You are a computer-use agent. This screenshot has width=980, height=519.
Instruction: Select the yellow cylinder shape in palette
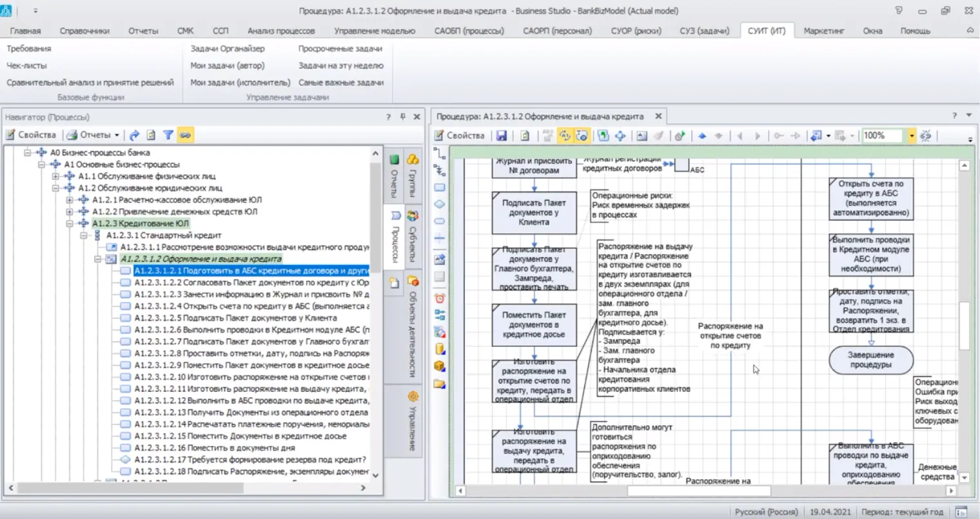click(440, 349)
